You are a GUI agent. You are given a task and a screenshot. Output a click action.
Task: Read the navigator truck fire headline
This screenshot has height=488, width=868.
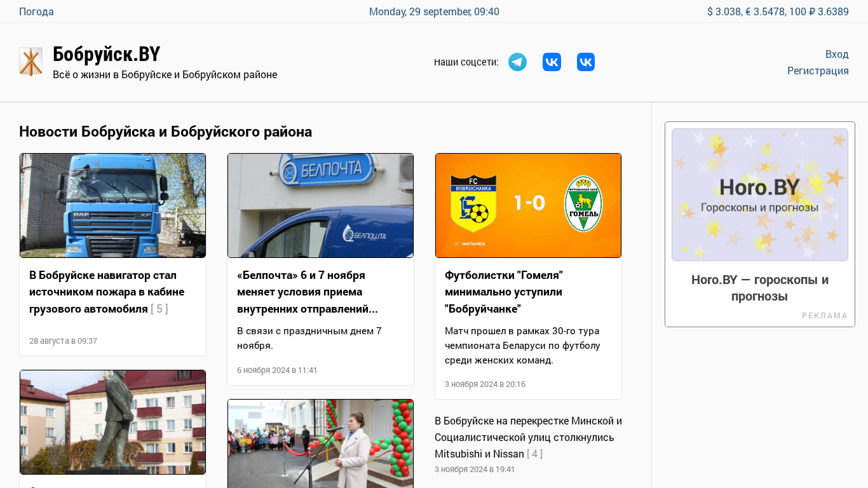(107, 292)
